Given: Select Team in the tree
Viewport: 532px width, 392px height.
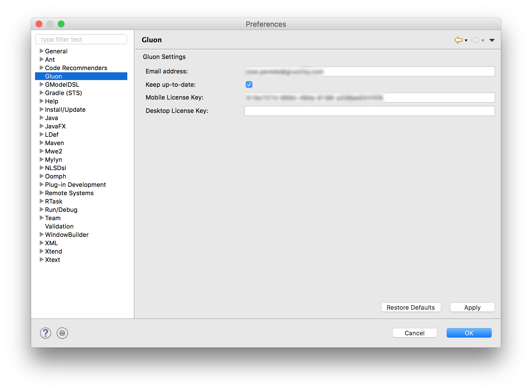Looking at the screenshot, I should [x=53, y=218].
